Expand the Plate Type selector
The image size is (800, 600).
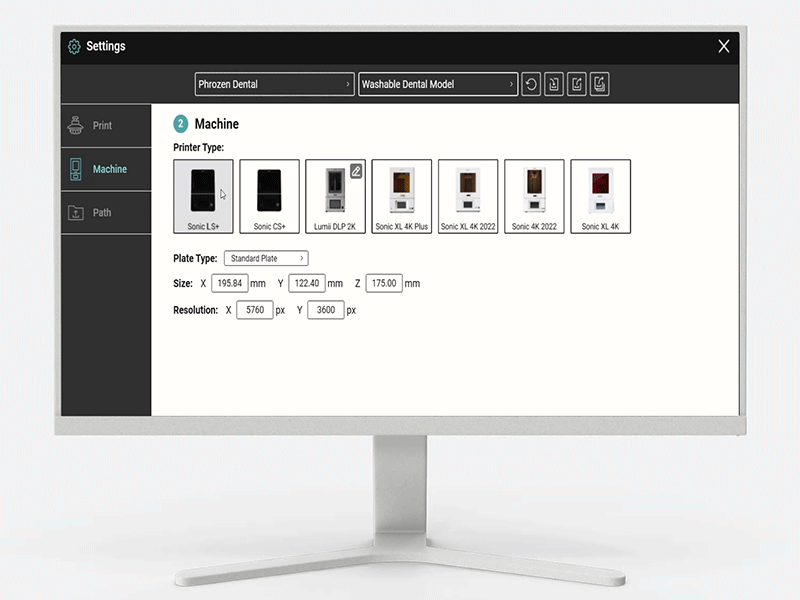click(x=265, y=258)
